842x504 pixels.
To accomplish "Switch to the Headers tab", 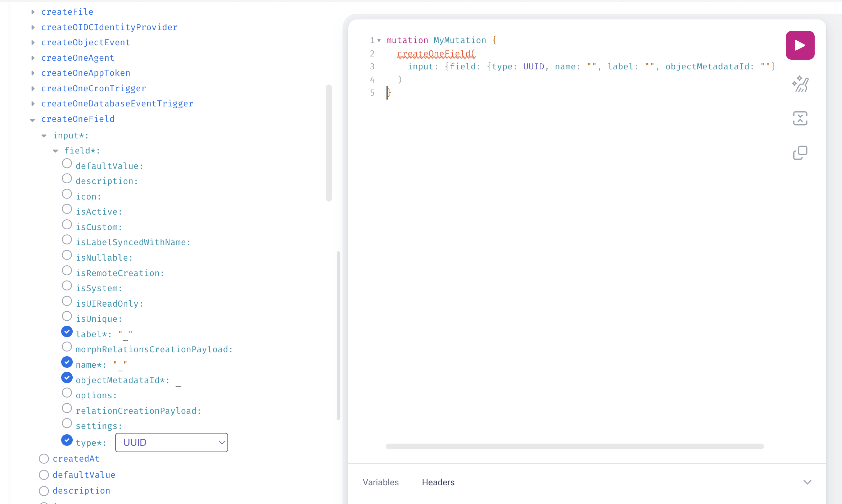I will [x=438, y=482].
